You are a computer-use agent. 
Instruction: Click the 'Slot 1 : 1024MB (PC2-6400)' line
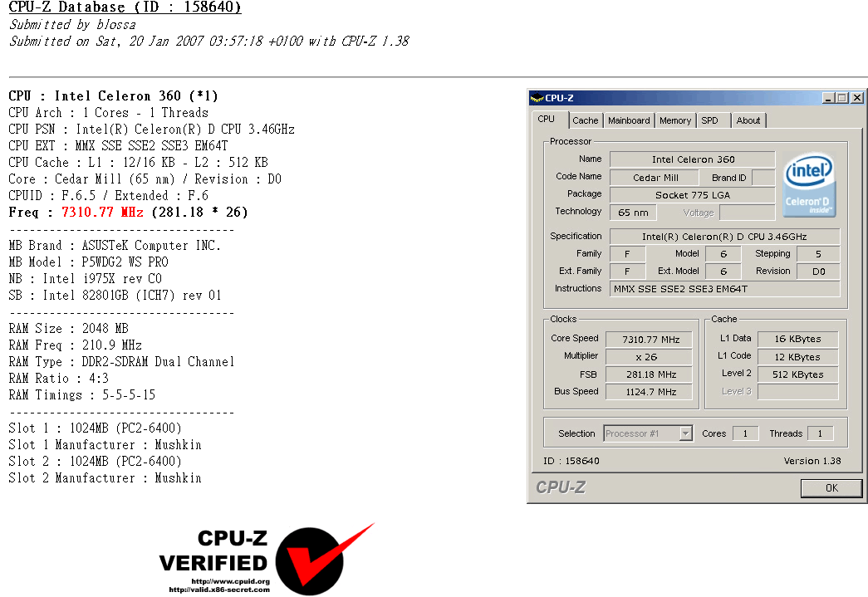(x=96, y=428)
